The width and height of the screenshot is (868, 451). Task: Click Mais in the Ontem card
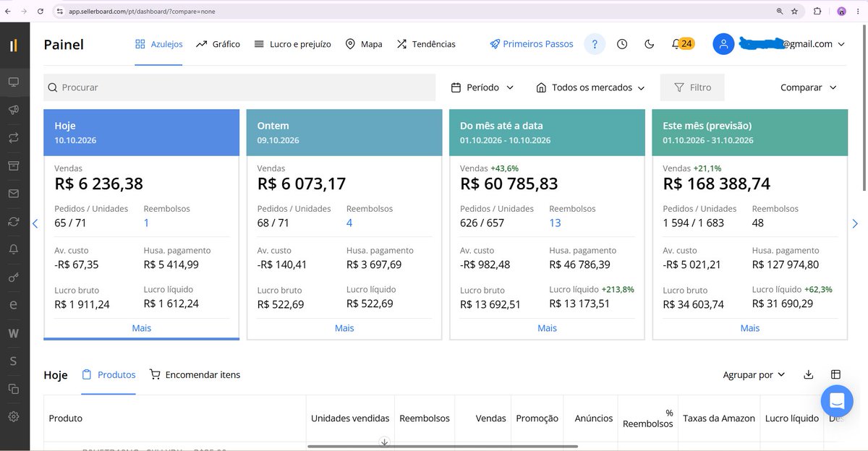344,328
